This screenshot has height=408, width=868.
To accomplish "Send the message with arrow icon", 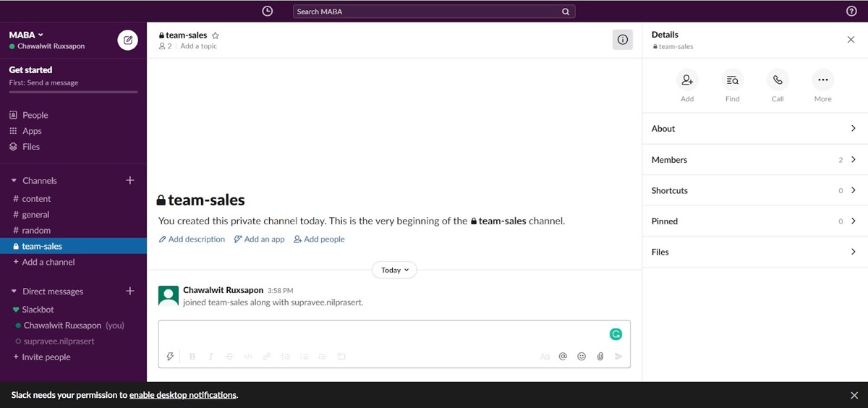I will (x=618, y=357).
